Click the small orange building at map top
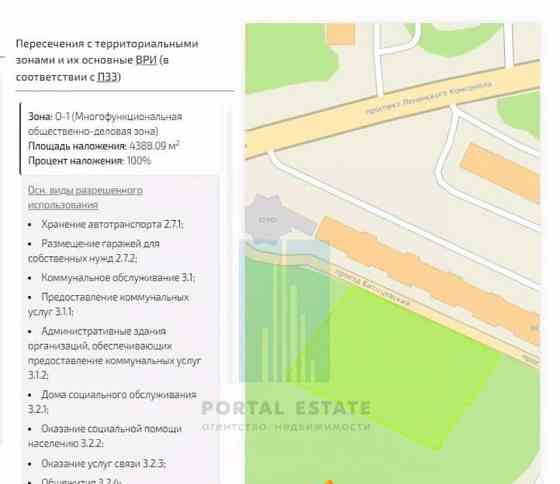 pos(341,34)
